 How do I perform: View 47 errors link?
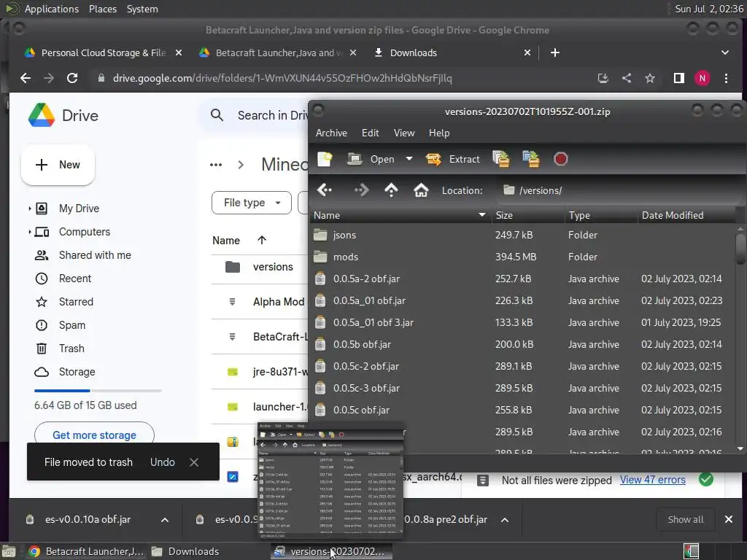click(x=653, y=480)
